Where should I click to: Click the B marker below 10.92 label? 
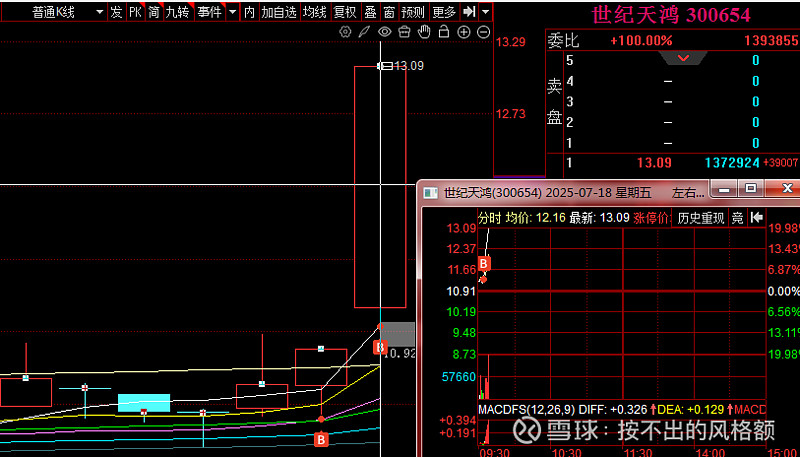tap(379, 348)
